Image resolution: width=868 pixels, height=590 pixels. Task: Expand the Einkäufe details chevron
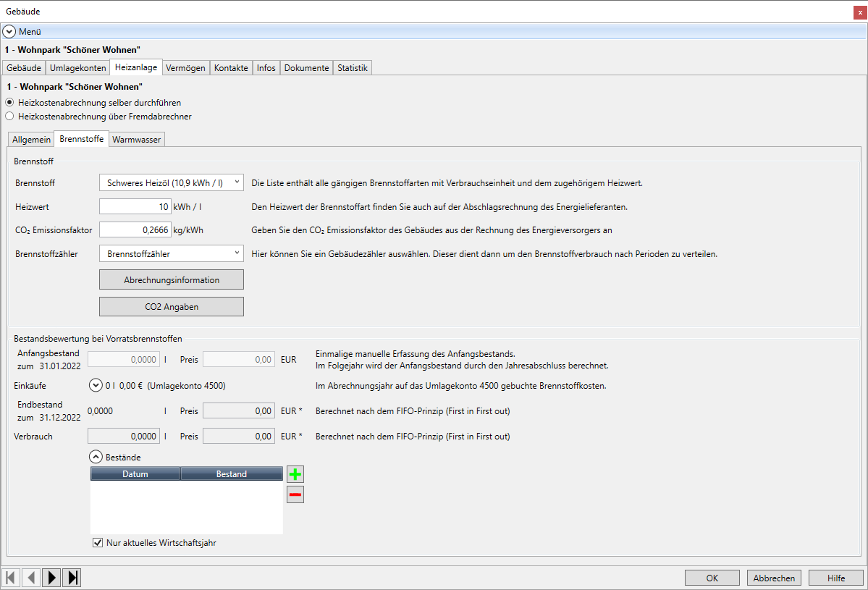(x=96, y=386)
